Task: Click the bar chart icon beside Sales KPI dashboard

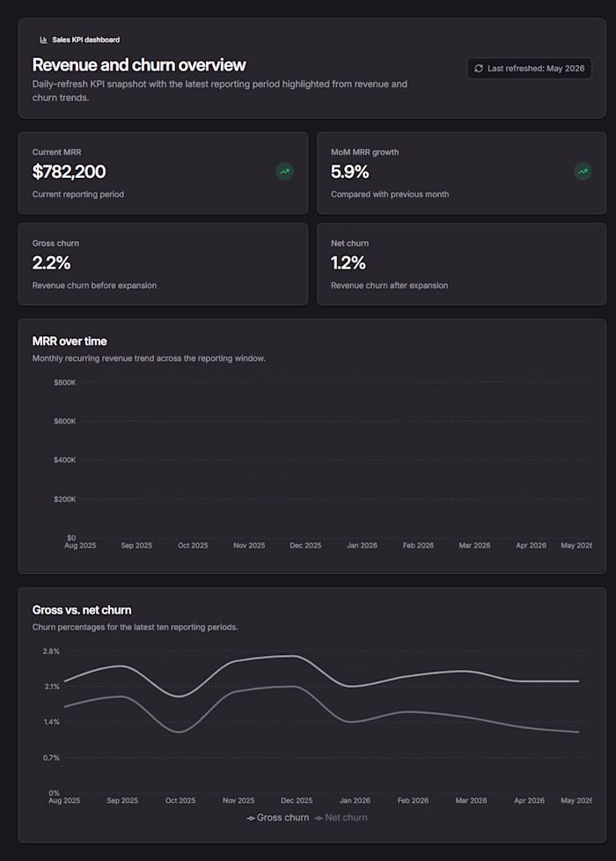Action: 43,40
